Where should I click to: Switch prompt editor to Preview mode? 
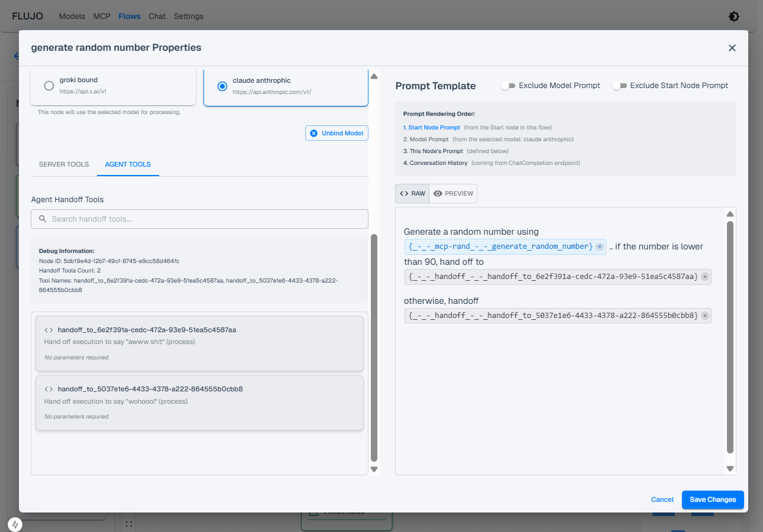tap(453, 193)
